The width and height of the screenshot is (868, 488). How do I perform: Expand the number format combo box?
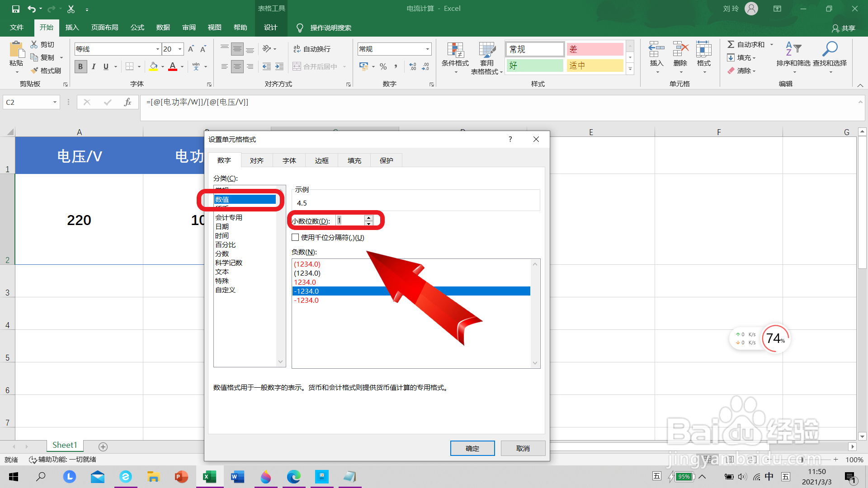coord(427,49)
